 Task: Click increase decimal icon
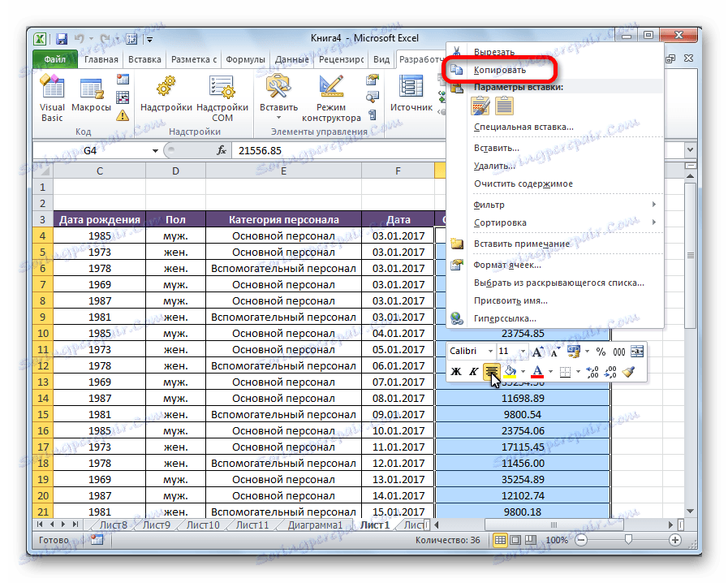[x=592, y=372]
